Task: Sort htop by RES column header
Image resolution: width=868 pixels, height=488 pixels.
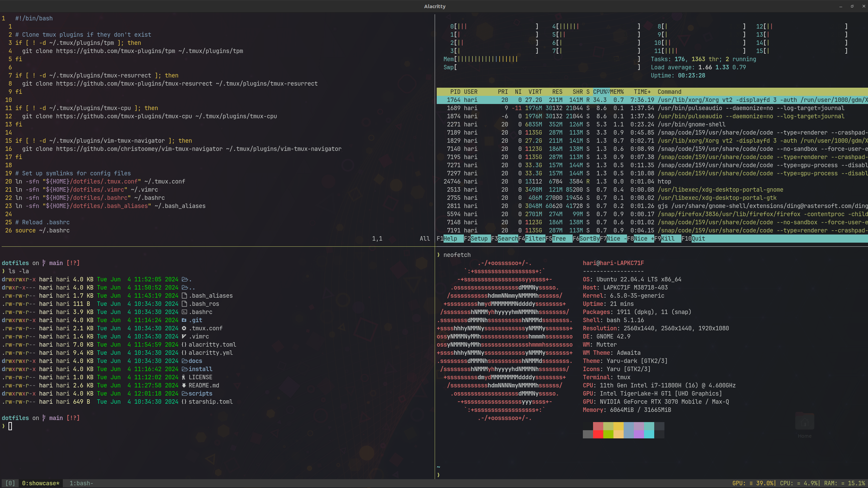Action: click(557, 92)
